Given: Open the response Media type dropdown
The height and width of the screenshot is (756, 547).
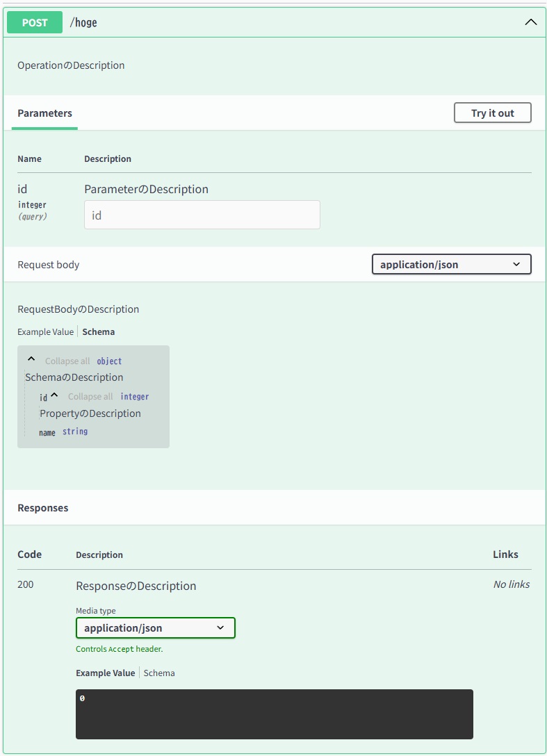Looking at the screenshot, I should tap(155, 627).
